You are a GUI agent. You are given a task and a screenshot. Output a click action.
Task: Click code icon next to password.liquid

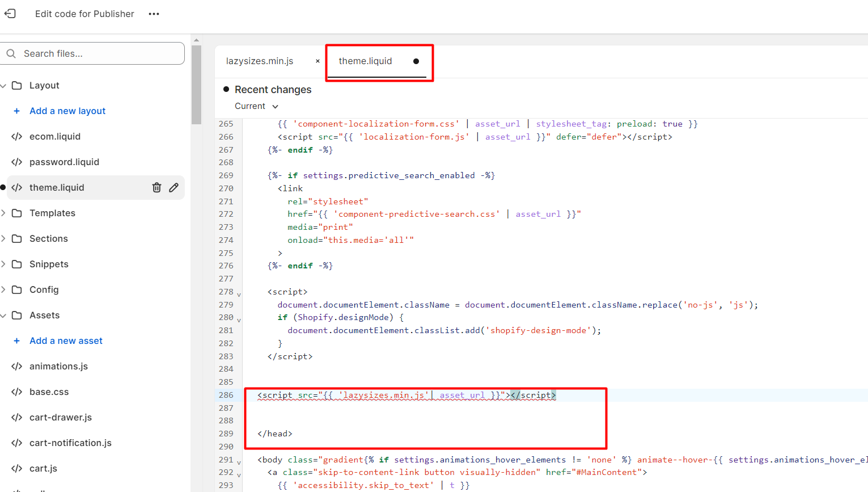tap(17, 162)
